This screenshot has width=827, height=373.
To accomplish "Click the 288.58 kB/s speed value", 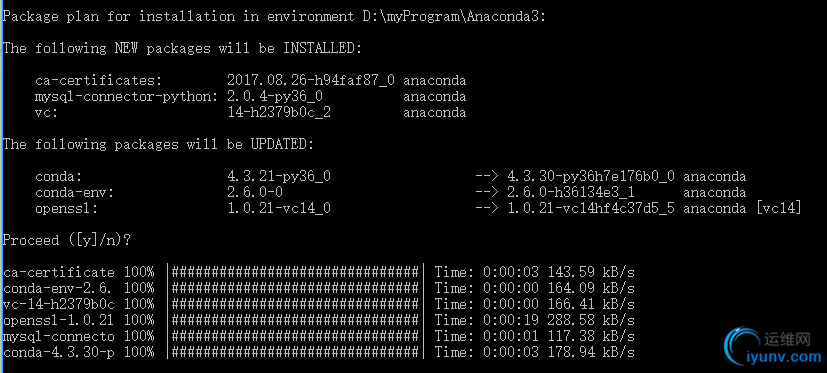I will pyautogui.click(x=591, y=320).
